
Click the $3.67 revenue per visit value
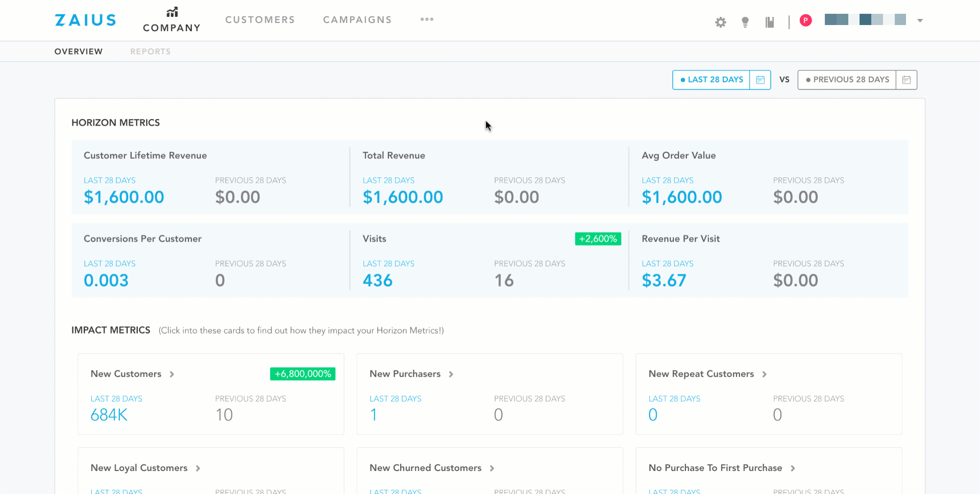664,280
